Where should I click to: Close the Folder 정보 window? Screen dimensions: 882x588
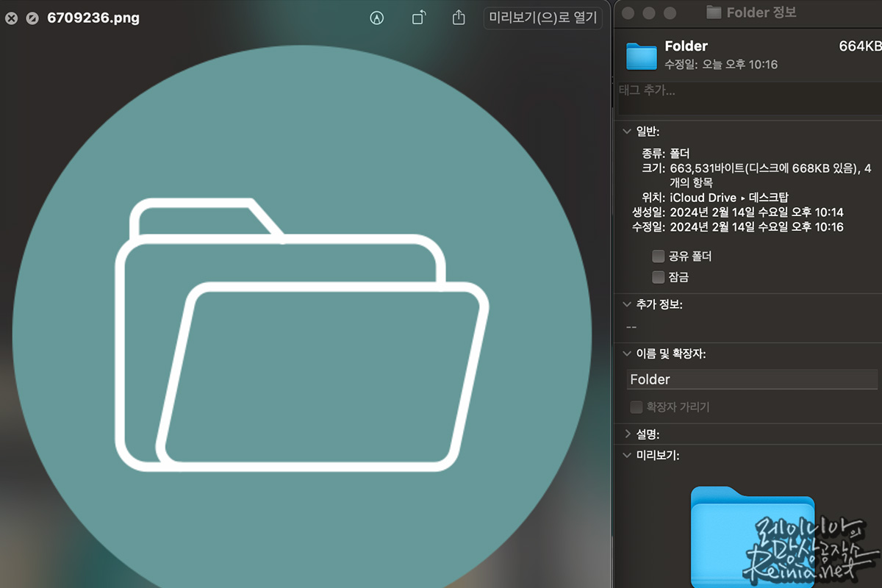pyautogui.click(x=629, y=12)
